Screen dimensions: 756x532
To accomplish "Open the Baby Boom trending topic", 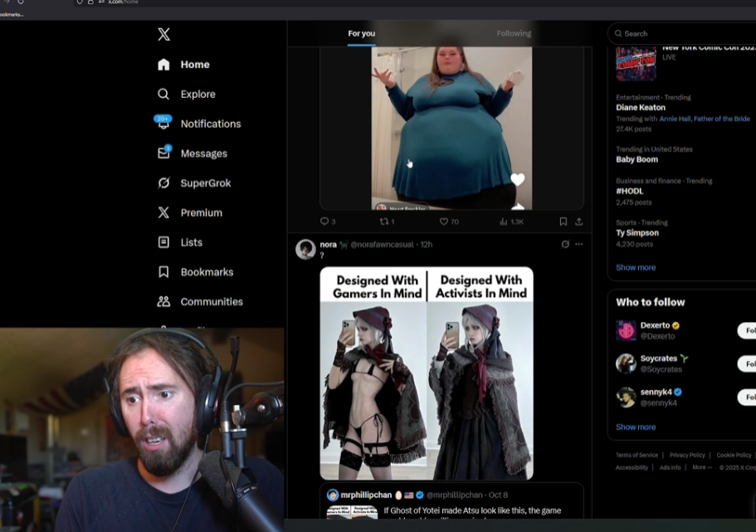I will click(x=637, y=159).
